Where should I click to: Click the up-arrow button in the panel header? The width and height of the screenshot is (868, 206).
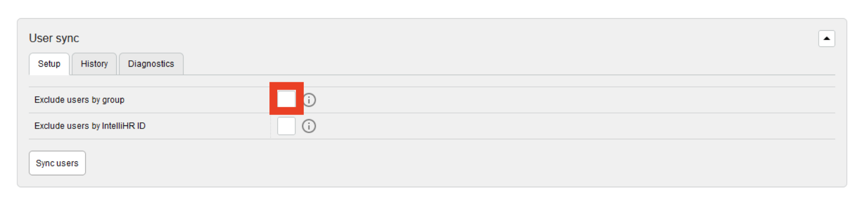[x=826, y=38]
